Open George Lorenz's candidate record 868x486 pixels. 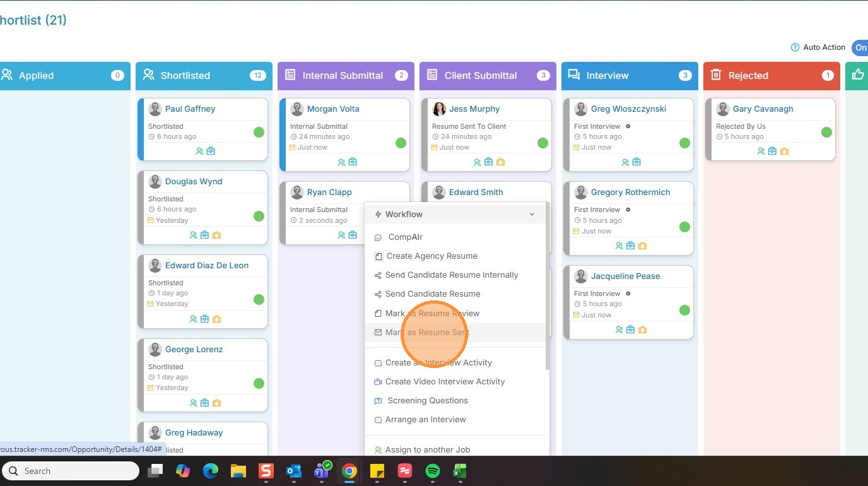(x=194, y=350)
